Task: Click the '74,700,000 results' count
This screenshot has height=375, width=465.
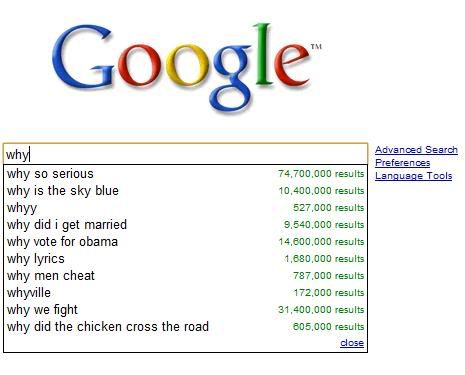Action: pos(321,174)
